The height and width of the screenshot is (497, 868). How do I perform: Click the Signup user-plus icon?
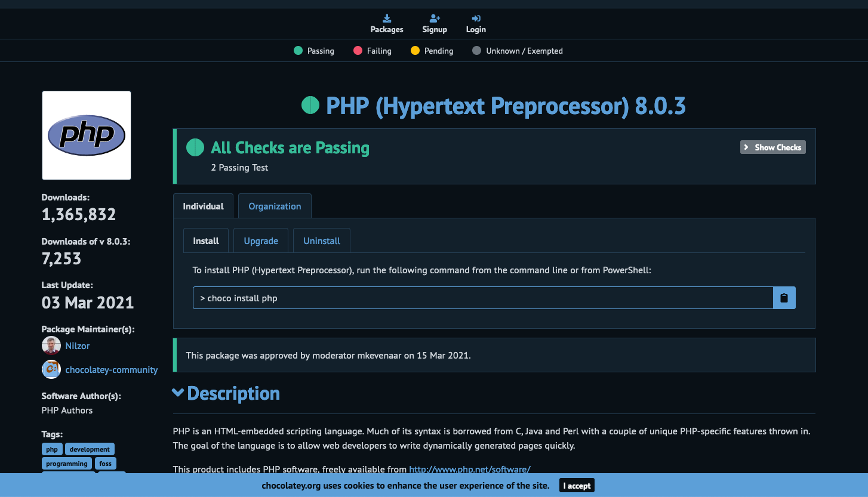[435, 18]
